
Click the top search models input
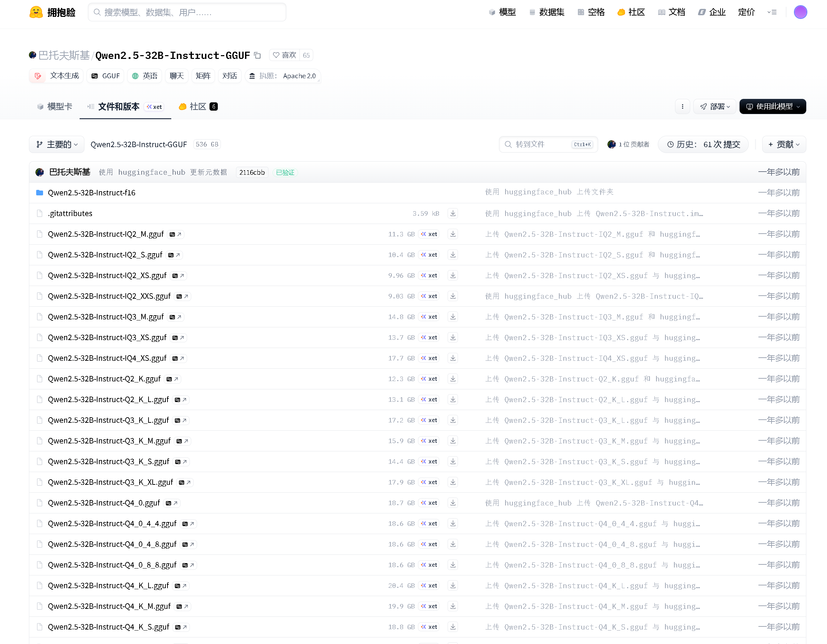point(187,12)
